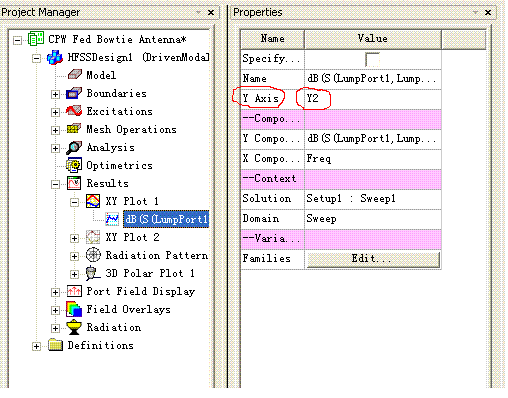Open the Project Manager panel dropdown arrow

pos(199,12)
